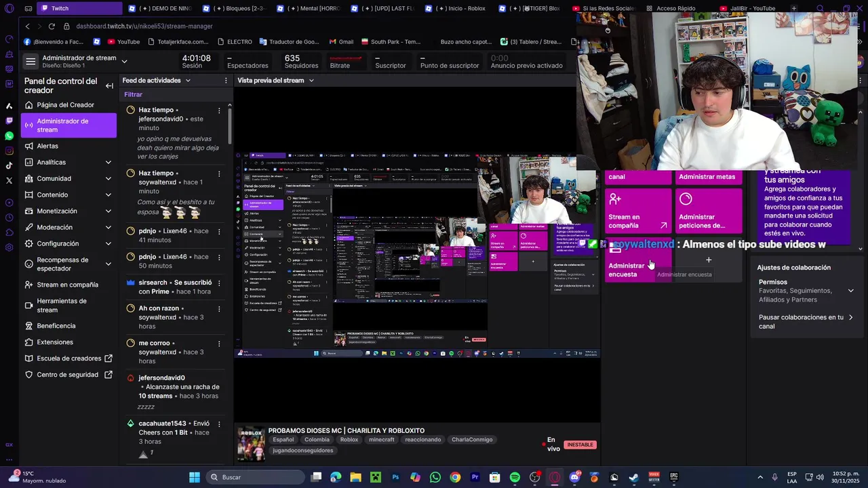Open Steam from the taskbar
Viewport: 868px width, 488px height.
pos(634,477)
